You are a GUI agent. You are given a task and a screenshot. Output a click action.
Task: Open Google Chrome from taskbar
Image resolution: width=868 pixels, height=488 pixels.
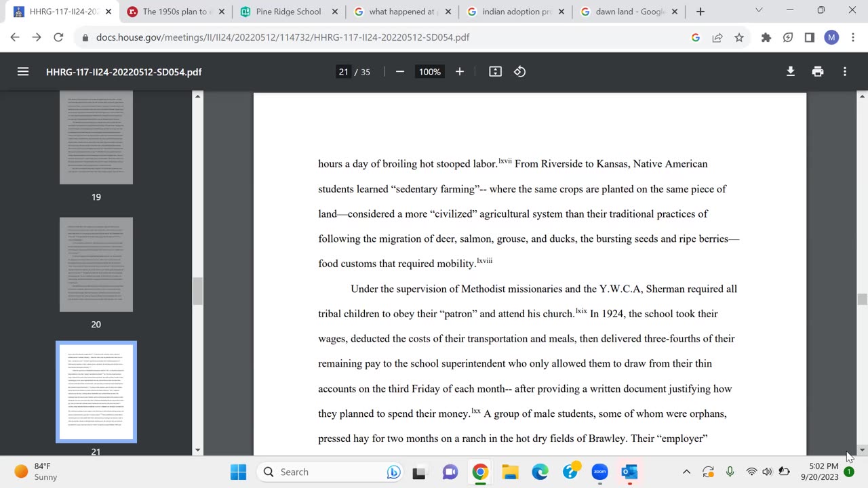click(480, 472)
